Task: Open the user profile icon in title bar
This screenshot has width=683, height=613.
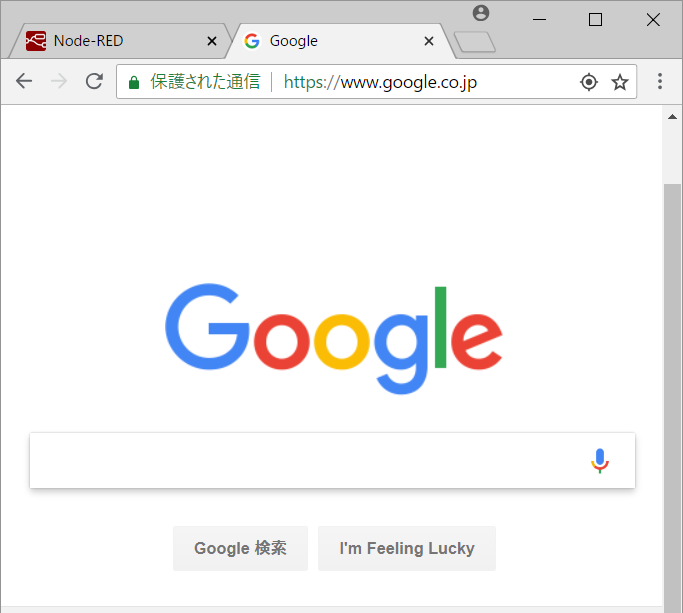Action: click(x=481, y=13)
